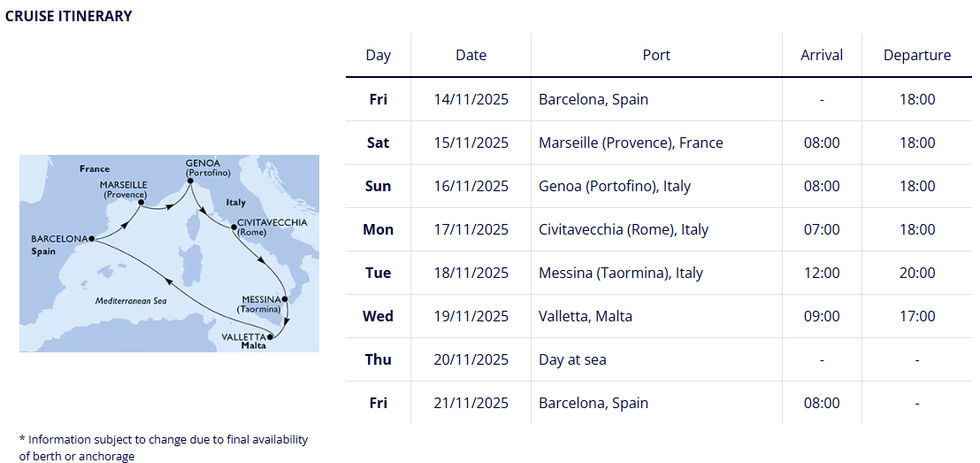The height and width of the screenshot is (463, 980).
Task: Select the Genoa port dot on map
Action: pyautogui.click(x=191, y=182)
